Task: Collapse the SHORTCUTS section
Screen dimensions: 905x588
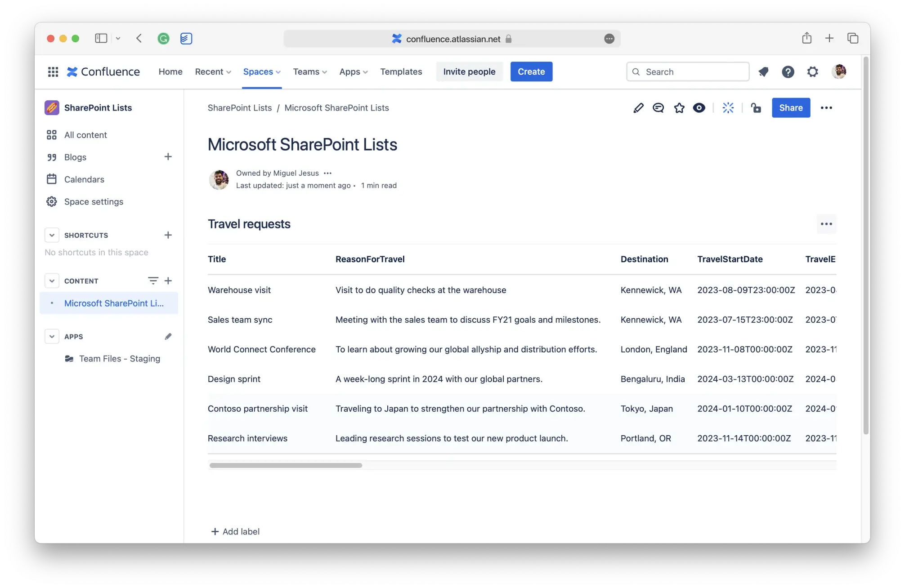Action: pos(52,235)
